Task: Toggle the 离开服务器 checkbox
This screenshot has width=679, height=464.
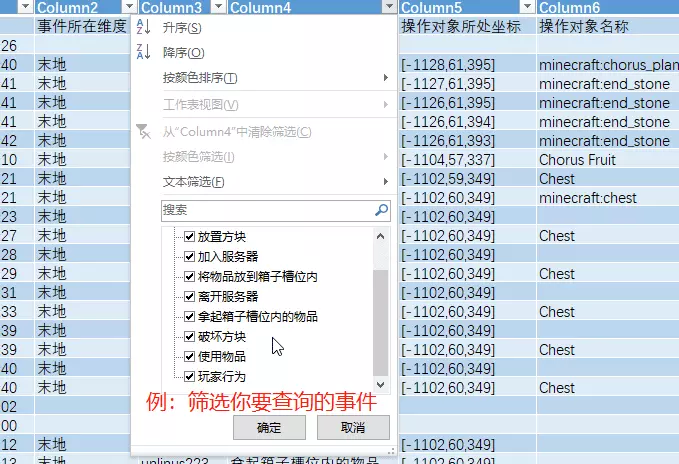Action: click(189, 296)
